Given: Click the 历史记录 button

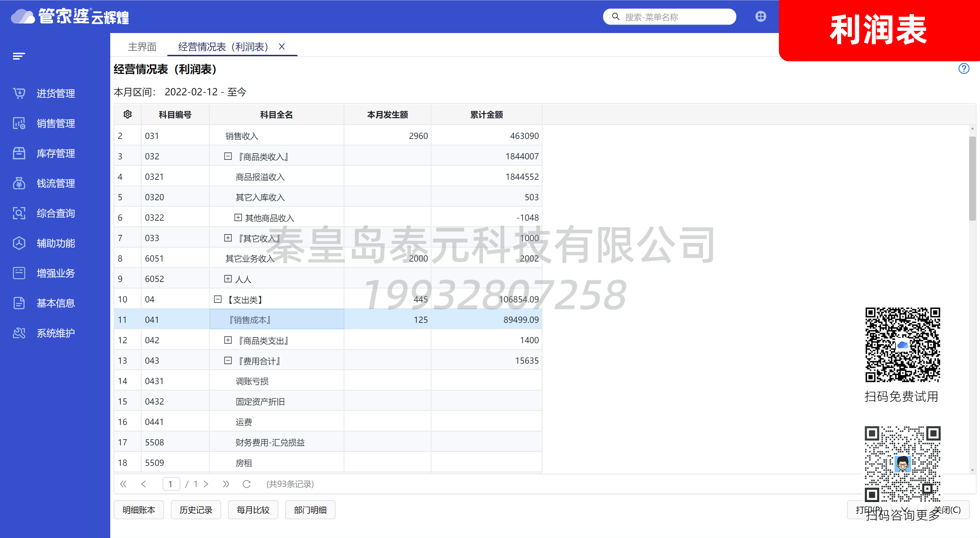Looking at the screenshot, I should [196, 510].
